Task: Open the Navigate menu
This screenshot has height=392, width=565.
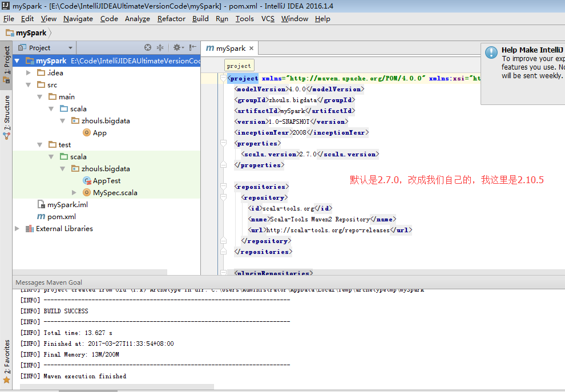Action: click(78, 19)
